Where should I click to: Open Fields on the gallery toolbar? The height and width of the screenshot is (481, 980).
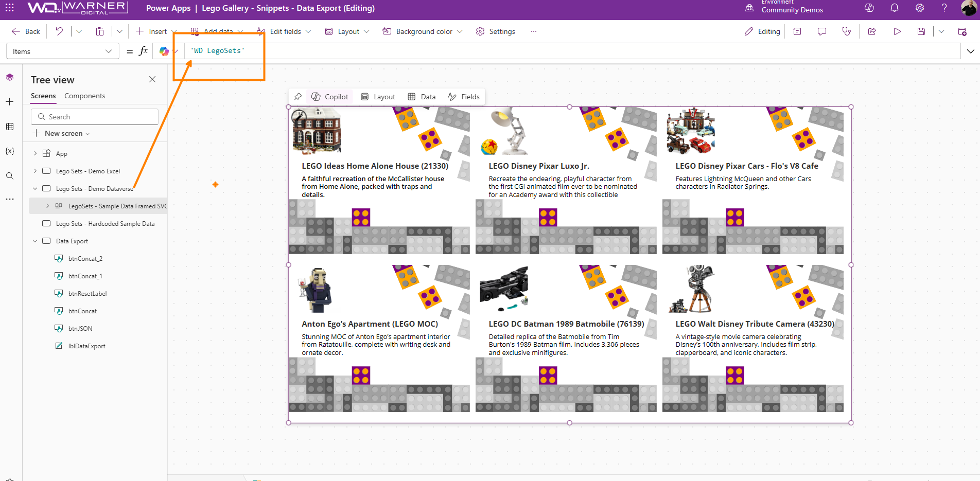coord(464,97)
